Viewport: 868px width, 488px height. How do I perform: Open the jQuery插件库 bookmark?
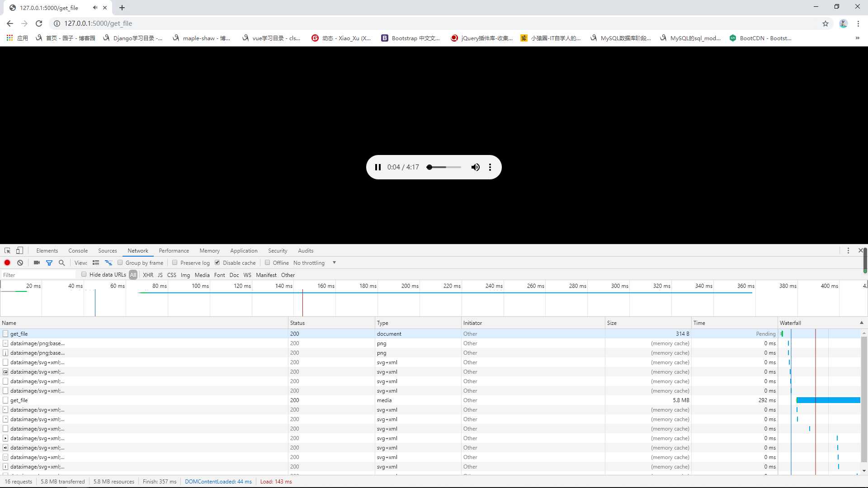[482, 38]
